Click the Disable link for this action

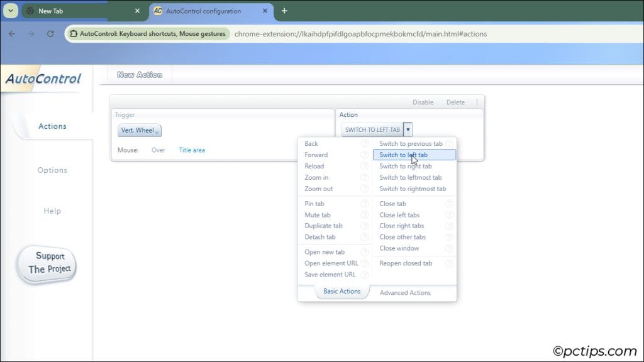point(423,102)
